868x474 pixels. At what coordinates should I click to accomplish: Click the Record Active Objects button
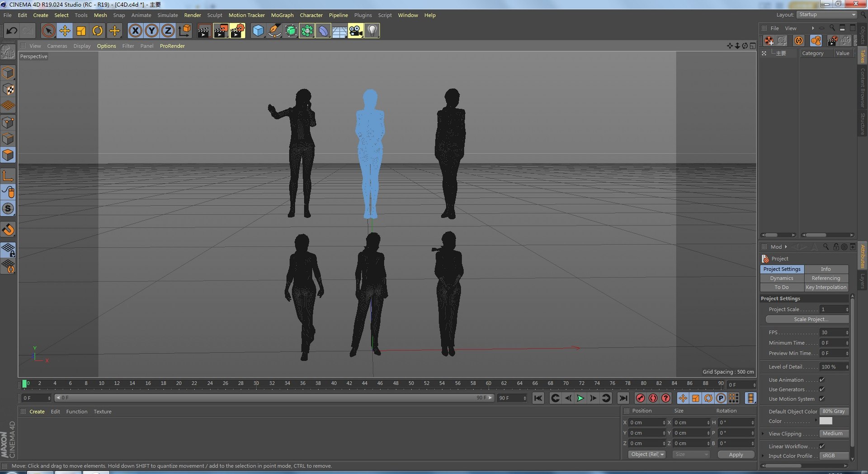[x=640, y=398]
